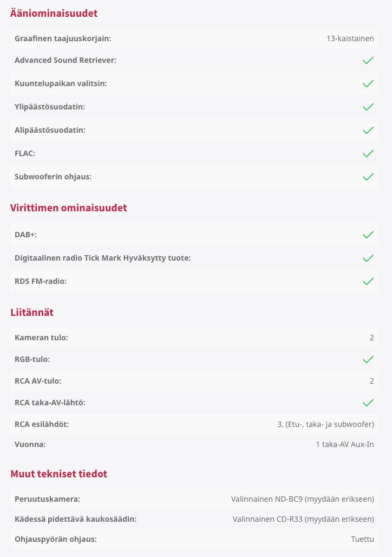Click the Virittimen ominaisuudet heading
392x557 pixels.
click(69, 208)
